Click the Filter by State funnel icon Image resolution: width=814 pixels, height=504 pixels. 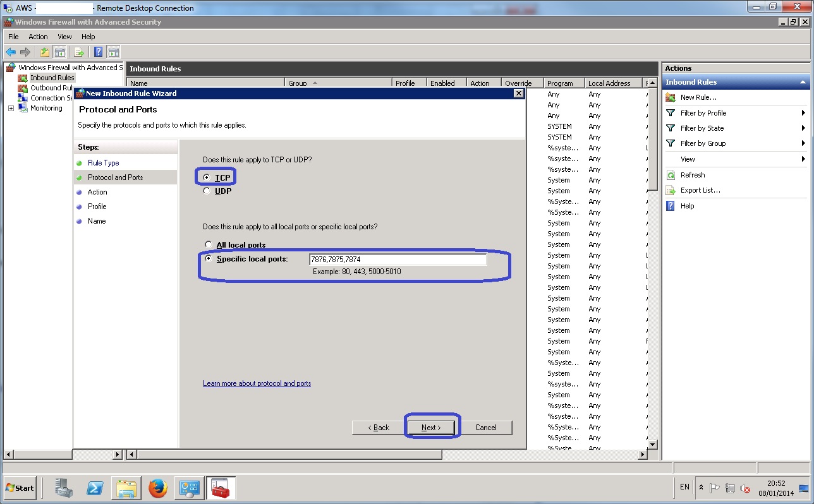[x=671, y=128]
